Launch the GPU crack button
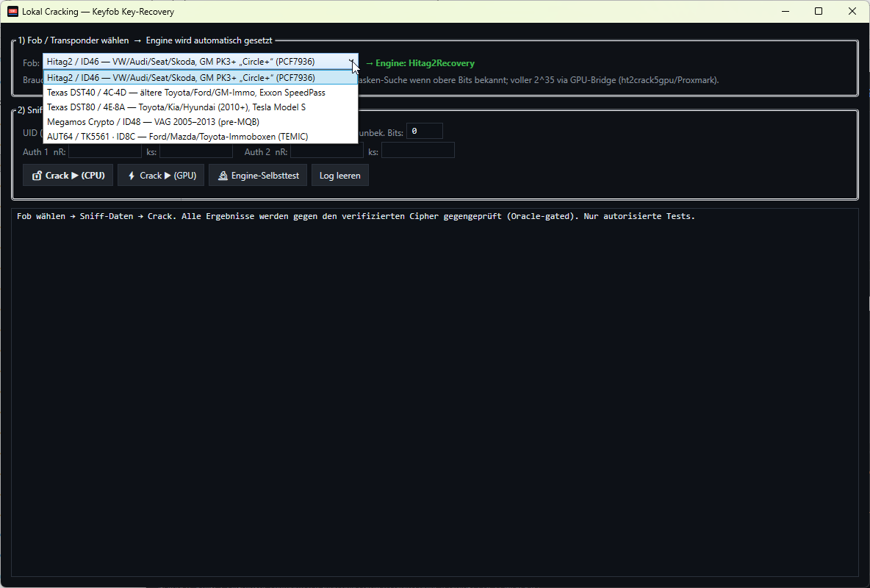This screenshot has height=588, width=870. point(161,176)
